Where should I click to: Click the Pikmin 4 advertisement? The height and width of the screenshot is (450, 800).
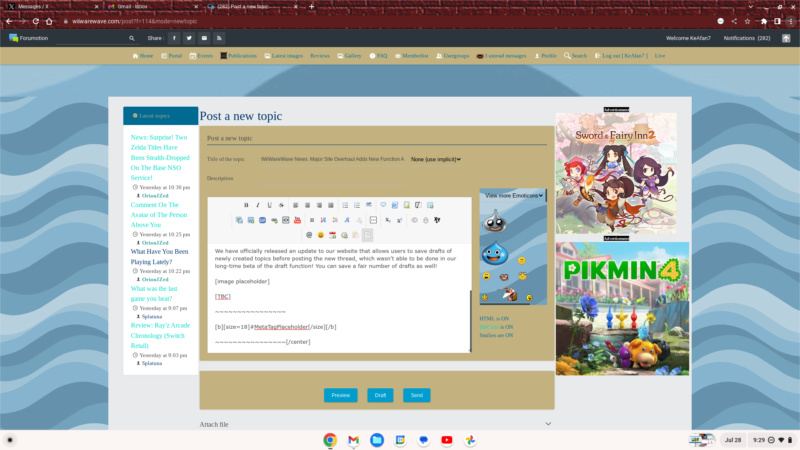pyautogui.click(x=622, y=309)
